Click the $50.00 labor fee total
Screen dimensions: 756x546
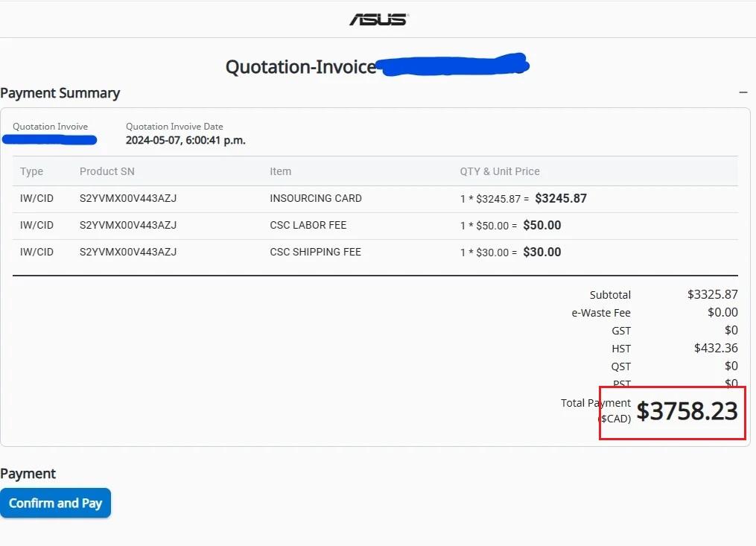pos(542,226)
